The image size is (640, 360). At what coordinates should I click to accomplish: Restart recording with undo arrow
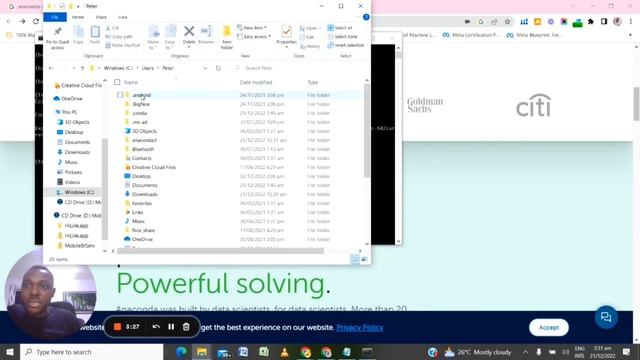[156, 327]
